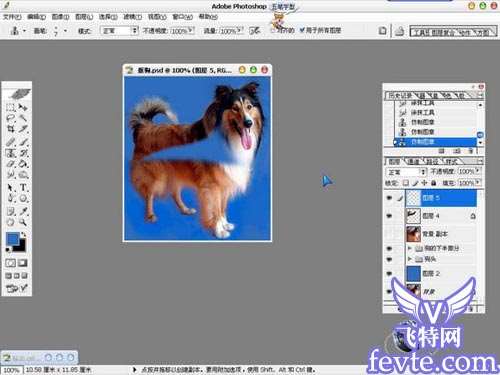Select highlighted 仿制图章 history state

(436, 142)
